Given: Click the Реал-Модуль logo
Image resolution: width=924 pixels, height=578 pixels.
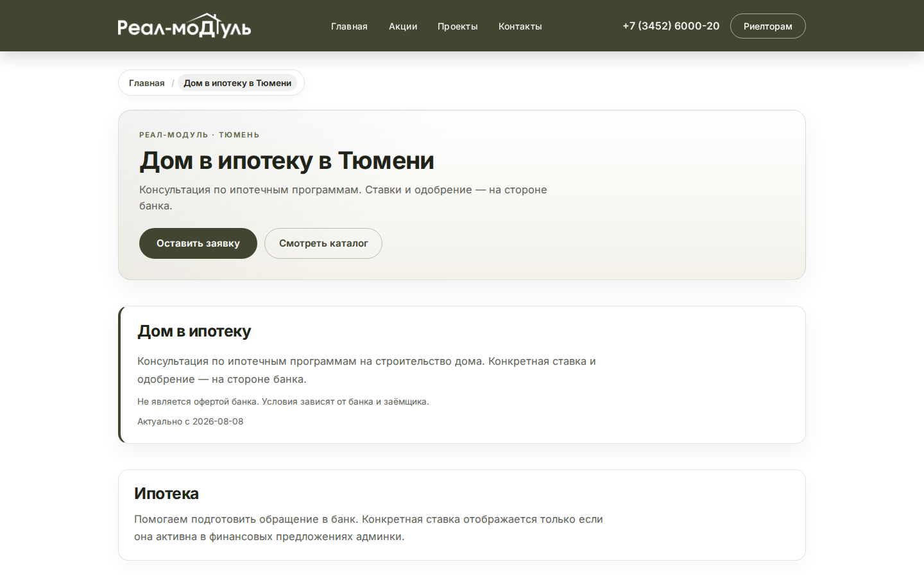Looking at the screenshot, I should point(184,26).
